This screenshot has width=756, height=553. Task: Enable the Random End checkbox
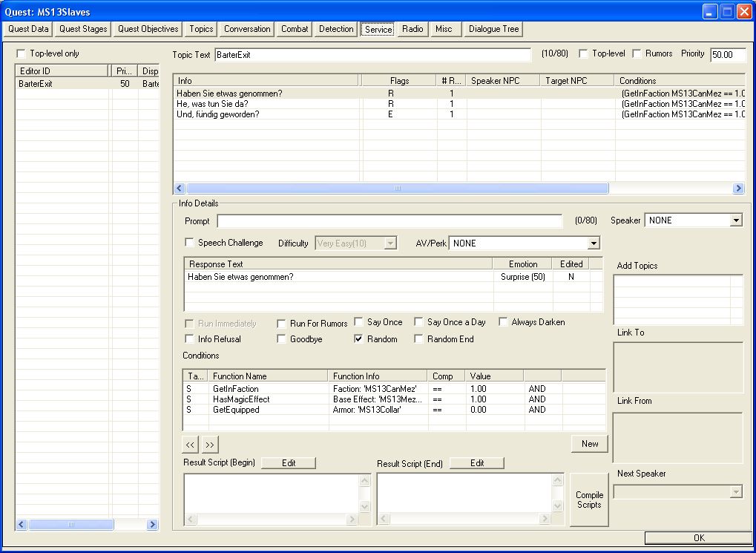[x=418, y=338]
